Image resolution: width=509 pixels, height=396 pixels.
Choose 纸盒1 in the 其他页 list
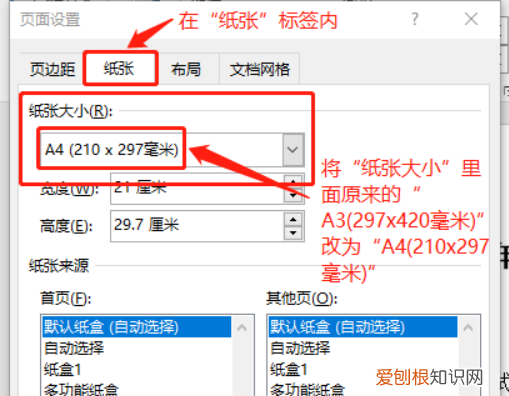[x=363, y=369]
